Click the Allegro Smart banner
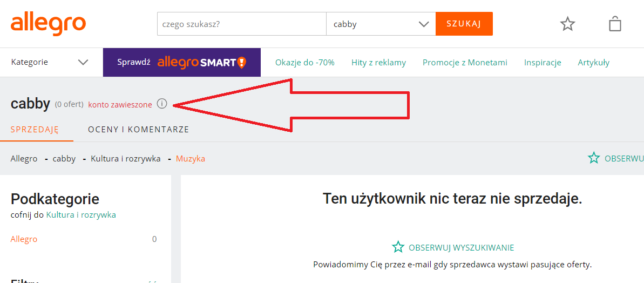This screenshot has width=644, height=283. (181, 62)
